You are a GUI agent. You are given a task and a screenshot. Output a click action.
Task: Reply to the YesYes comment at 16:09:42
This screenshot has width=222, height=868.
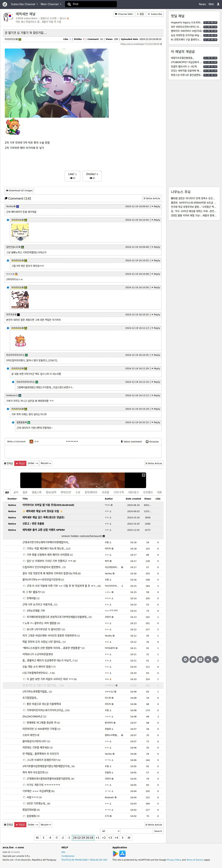[156, 207]
